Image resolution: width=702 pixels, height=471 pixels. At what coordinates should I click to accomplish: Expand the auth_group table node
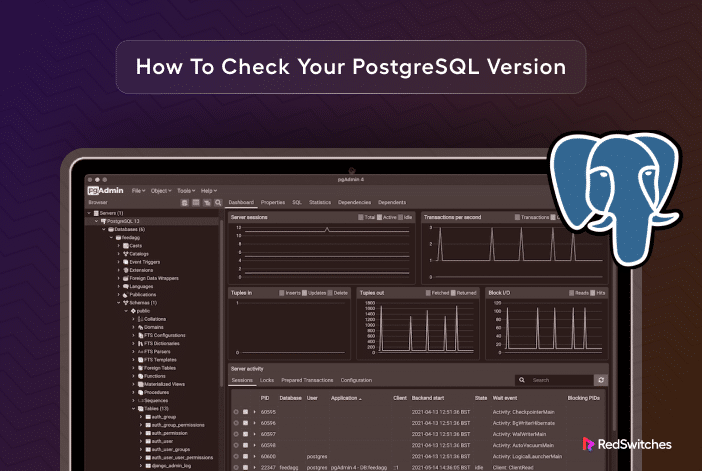pyautogui.click(x=141, y=417)
